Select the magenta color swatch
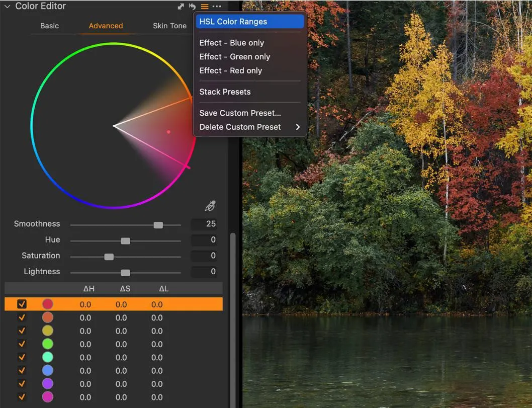Screen dimensions: 532x408 [x=48, y=397]
